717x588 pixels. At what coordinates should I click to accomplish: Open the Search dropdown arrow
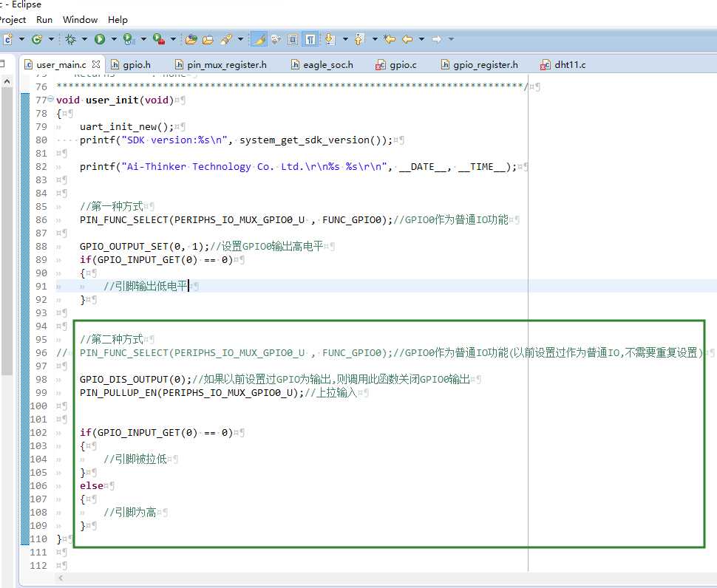(x=240, y=40)
